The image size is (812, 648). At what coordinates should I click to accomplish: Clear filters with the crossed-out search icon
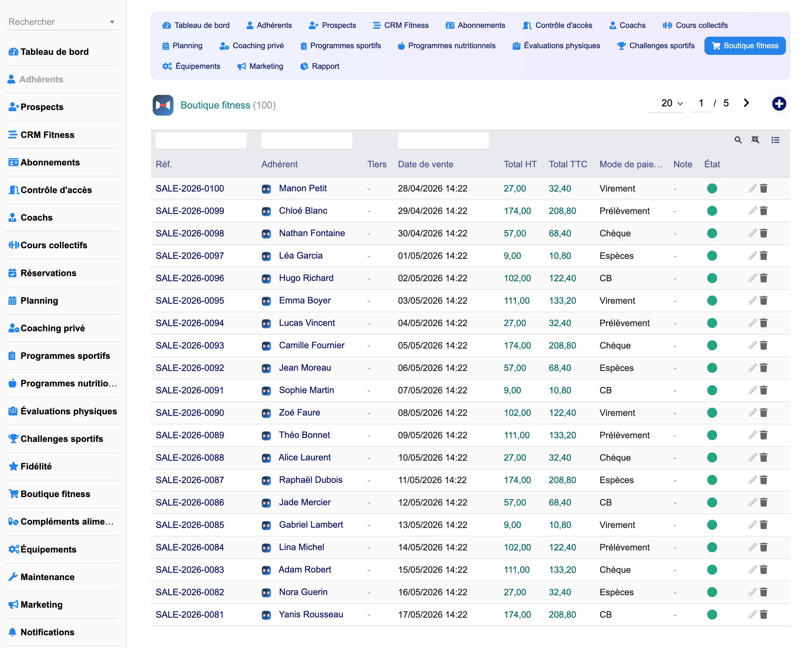755,140
